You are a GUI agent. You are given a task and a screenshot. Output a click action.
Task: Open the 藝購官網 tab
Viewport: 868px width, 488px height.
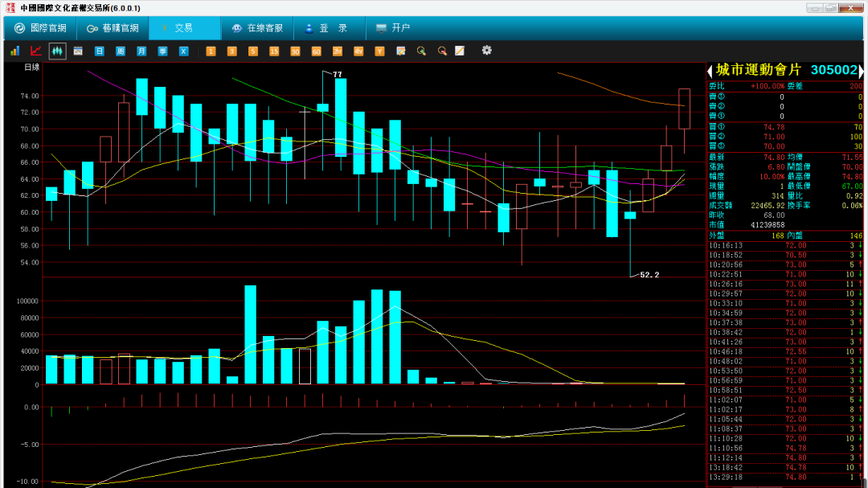point(113,27)
